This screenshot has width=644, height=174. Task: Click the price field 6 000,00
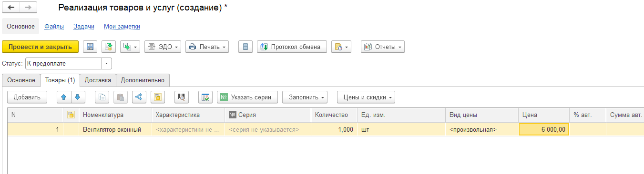543,129
